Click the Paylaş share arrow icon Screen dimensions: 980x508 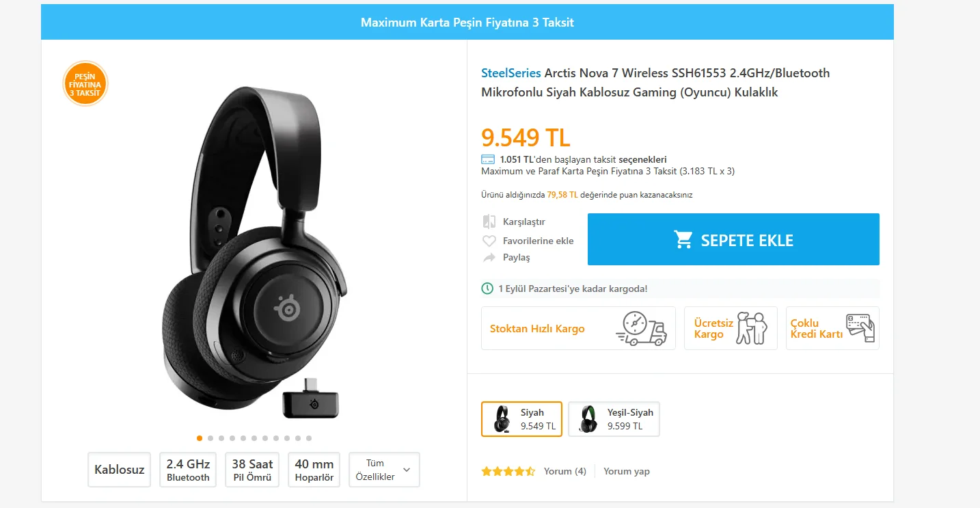[489, 258]
